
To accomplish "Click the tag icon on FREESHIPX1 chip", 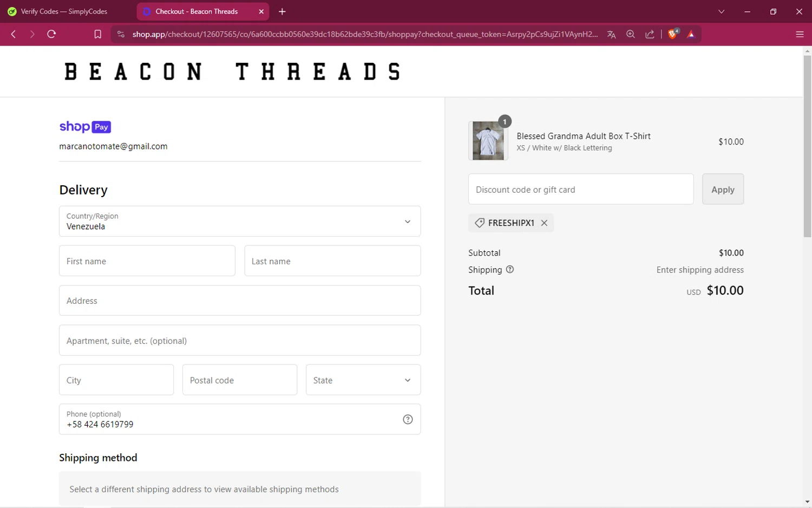I will point(479,223).
